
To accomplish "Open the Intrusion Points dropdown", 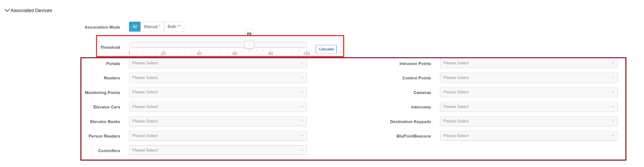I will click(528, 63).
